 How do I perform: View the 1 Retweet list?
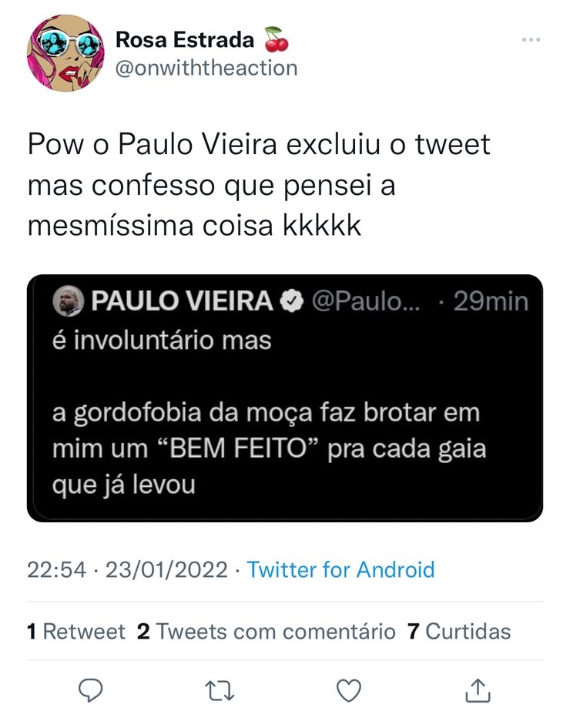point(75,632)
